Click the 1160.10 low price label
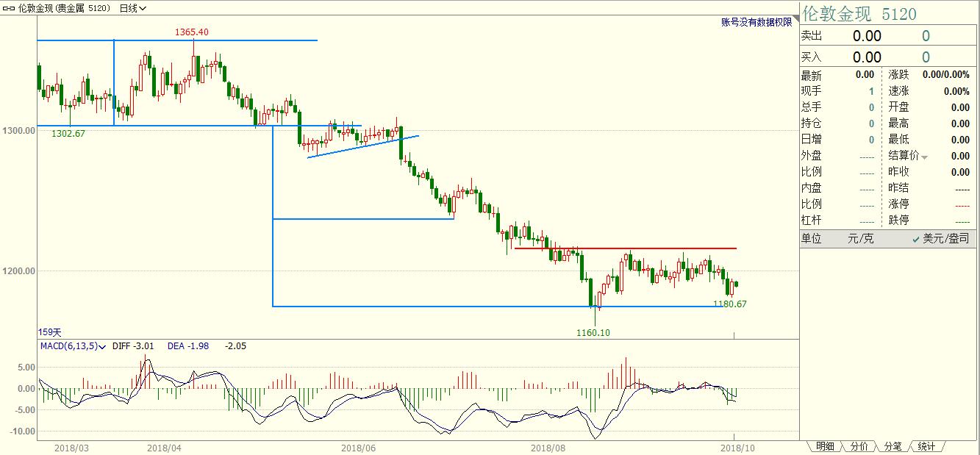This screenshot has height=455, width=980. click(x=593, y=332)
